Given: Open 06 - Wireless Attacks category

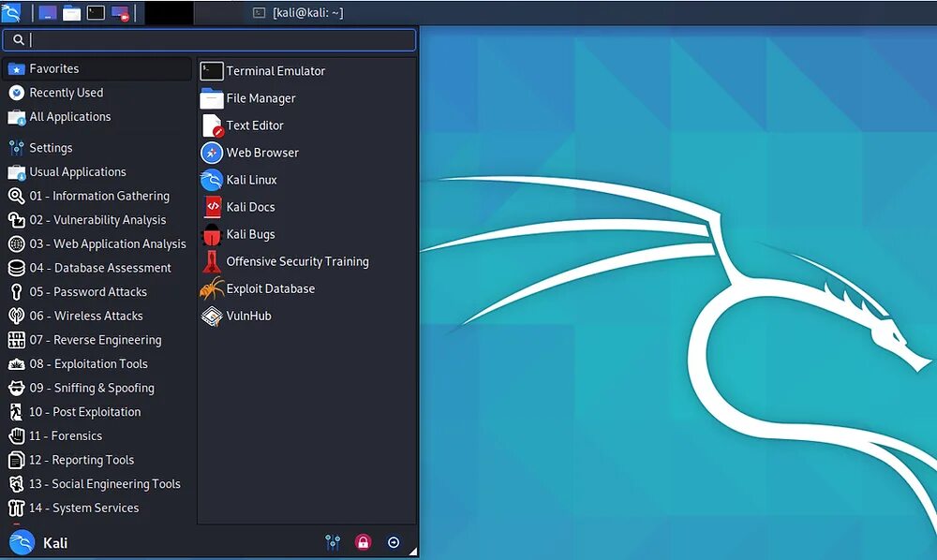Looking at the screenshot, I should pos(97,316).
